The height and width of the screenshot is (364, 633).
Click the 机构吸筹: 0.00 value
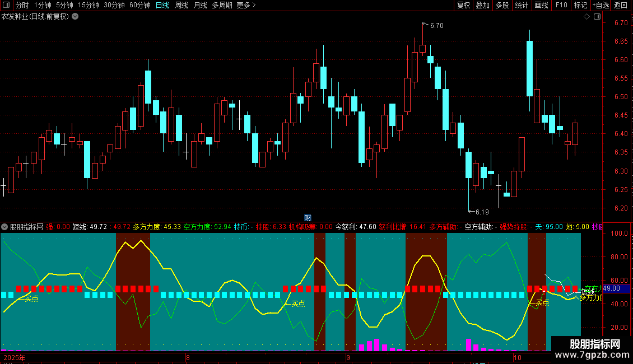pyautogui.click(x=310, y=227)
